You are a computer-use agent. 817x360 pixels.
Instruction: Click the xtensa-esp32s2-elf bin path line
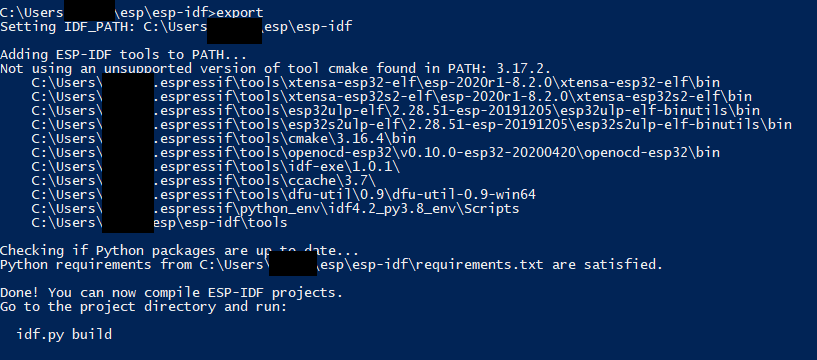391,96
